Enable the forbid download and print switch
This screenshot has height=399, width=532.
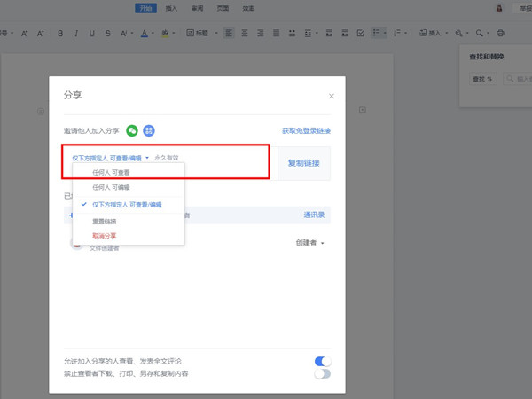[x=322, y=373]
